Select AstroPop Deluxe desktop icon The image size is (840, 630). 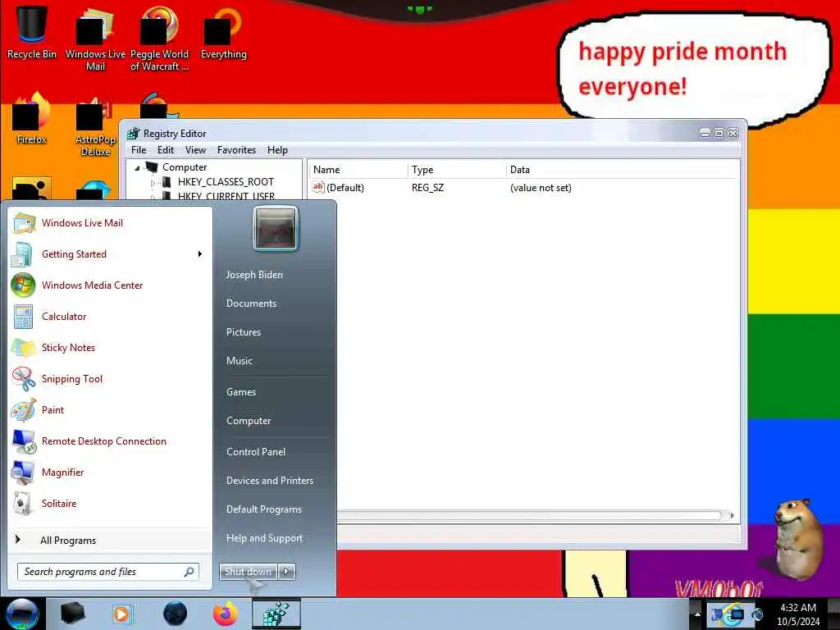coord(95,126)
